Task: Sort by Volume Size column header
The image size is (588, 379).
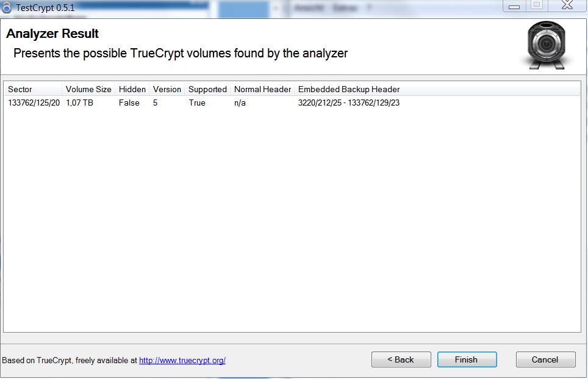Action: pos(88,89)
